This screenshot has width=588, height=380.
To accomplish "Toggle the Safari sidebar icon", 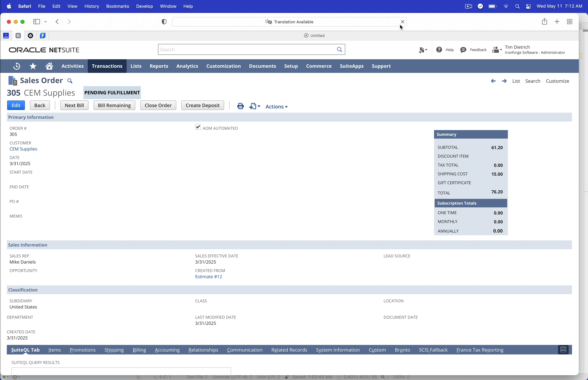I will coord(36,22).
